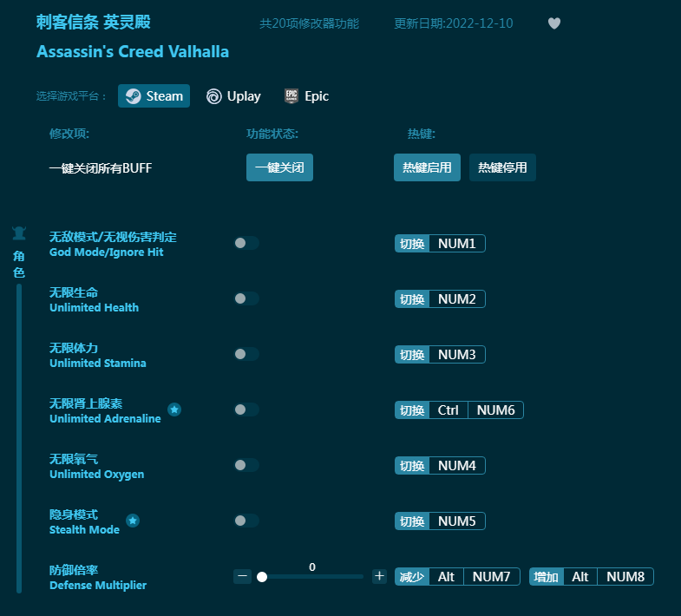The image size is (681, 616).
Task: Click the 角色 sidebar category label
Action: point(19,264)
